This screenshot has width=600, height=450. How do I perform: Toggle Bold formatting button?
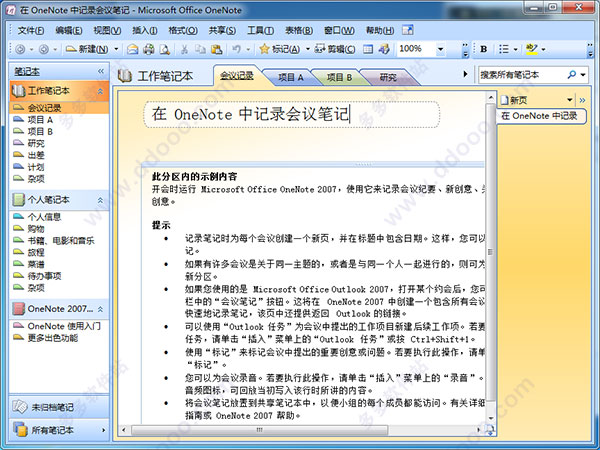click(x=484, y=49)
